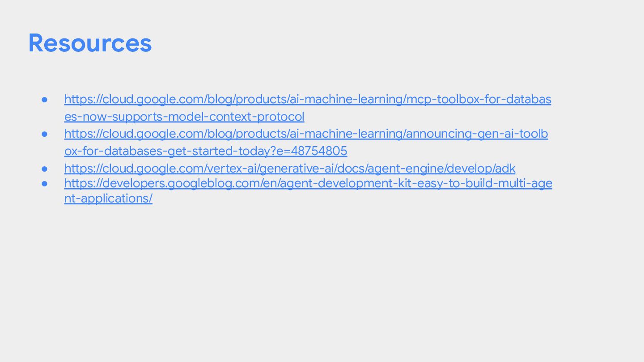Click 'agent-engine/develop/adk' part of third URL
The image size is (644, 362).
pyautogui.click(x=438, y=168)
